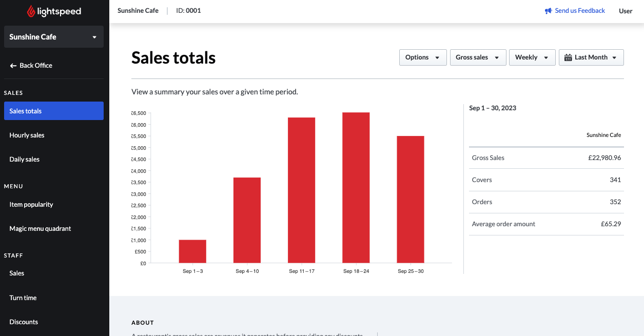Open Item popularity report
Image resolution: width=644 pixels, height=336 pixels.
click(x=54, y=205)
